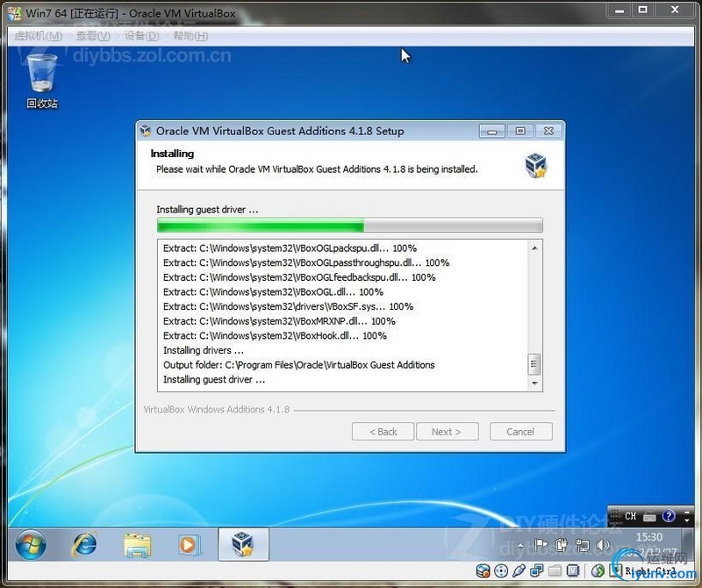Click the log list scroll down arrow
This screenshot has height=588, width=702.
[x=534, y=384]
